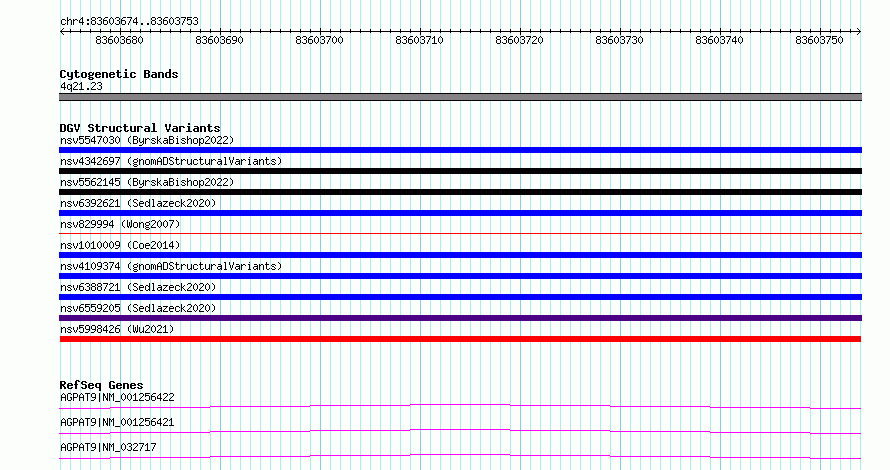
Task: Click the magenta intron line of NM_001256421
Action: tap(460, 430)
